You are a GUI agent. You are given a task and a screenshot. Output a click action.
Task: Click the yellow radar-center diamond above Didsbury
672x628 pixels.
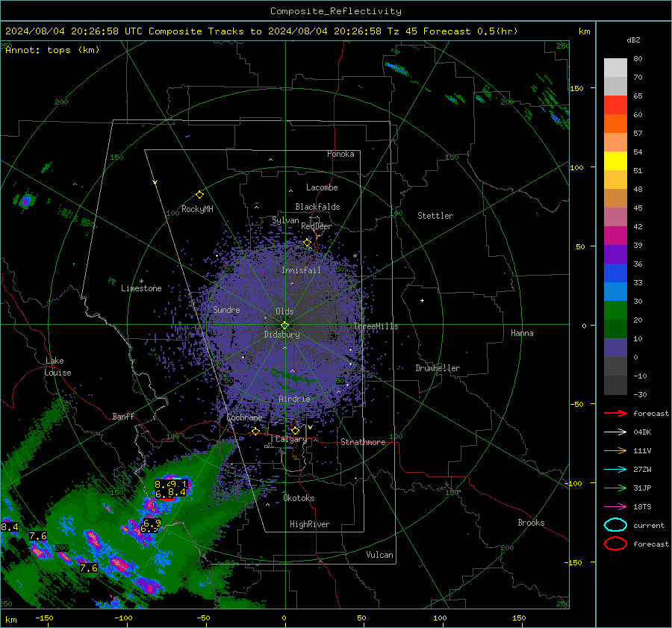click(x=284, y=326)
